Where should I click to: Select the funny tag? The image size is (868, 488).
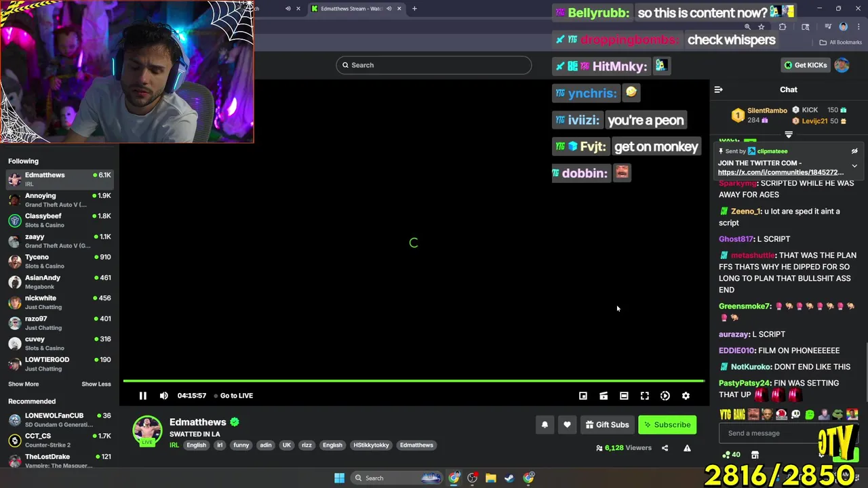coord(241,445)
